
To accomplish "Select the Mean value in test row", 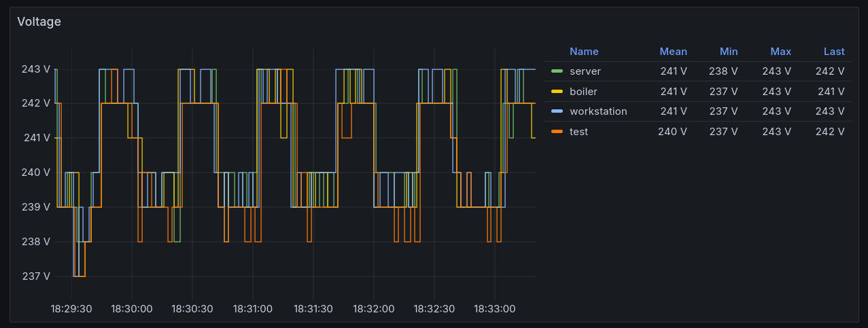I will click(672, 132).
